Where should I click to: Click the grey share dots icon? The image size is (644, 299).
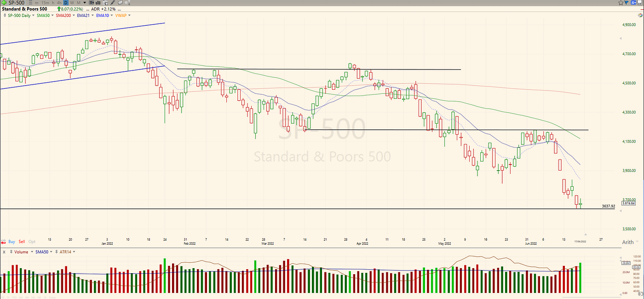point(127,3)
